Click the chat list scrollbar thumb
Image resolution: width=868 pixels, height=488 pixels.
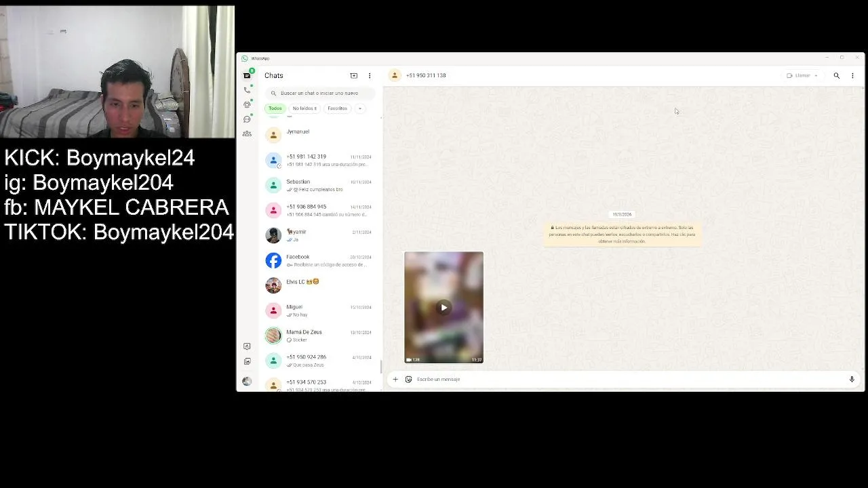pyautogui.click(x=380, y=367)
